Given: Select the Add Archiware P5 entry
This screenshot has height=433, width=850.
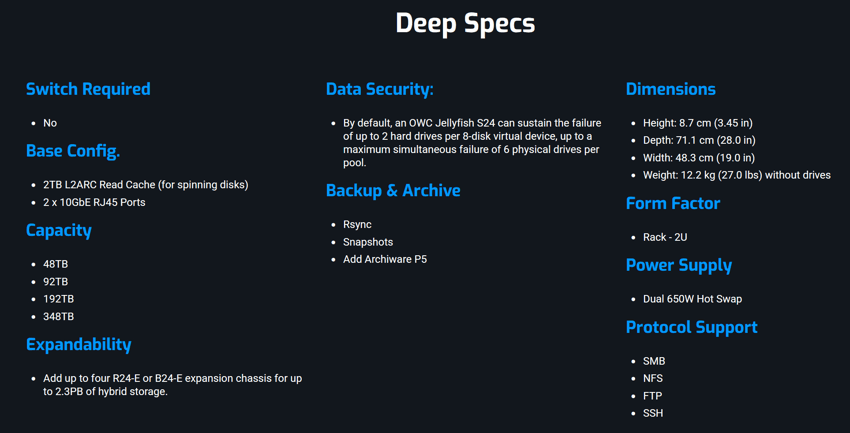Looking at the screenshot, I should [385, 259].
